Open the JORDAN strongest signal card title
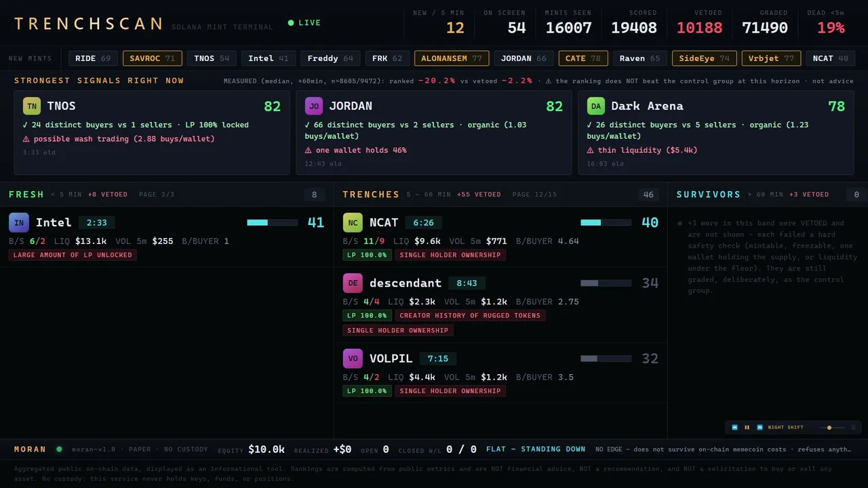The height and width of the screenshot is (488, 868). (x=351, y=106)
